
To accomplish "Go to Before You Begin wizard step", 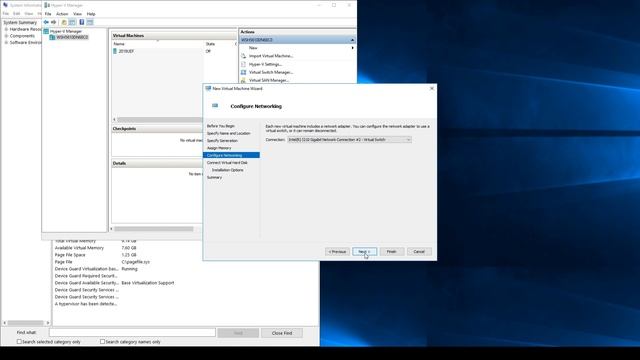I will (x=221, y=126).
